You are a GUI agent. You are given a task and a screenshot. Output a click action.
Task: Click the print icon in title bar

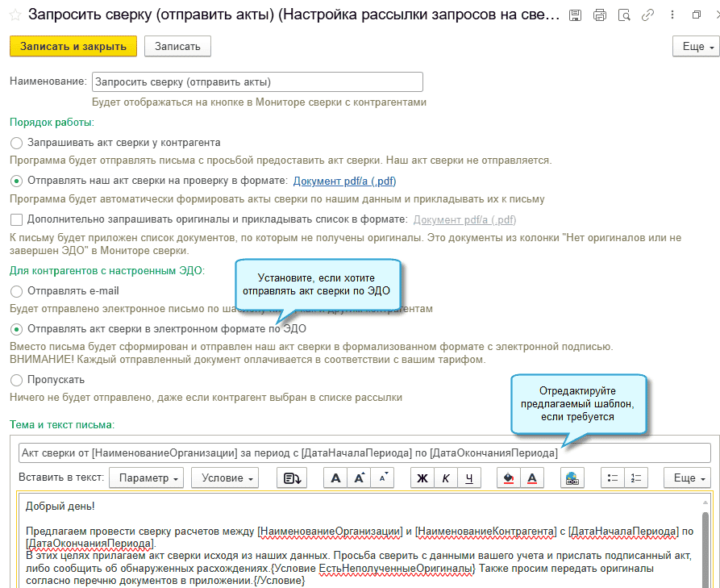[599, 15]
